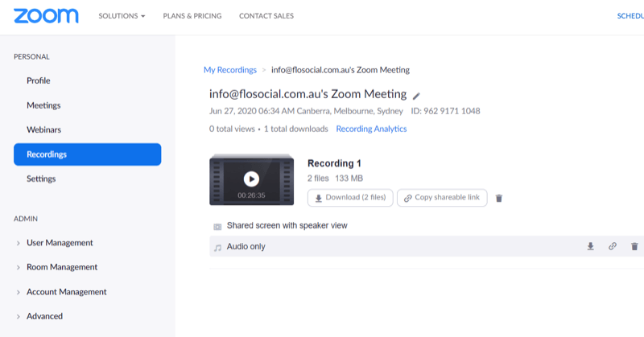The width and height of the screenshot is (644, 337).
Task: Open Meetings in sidebar
Action: (x=43, y=105)
